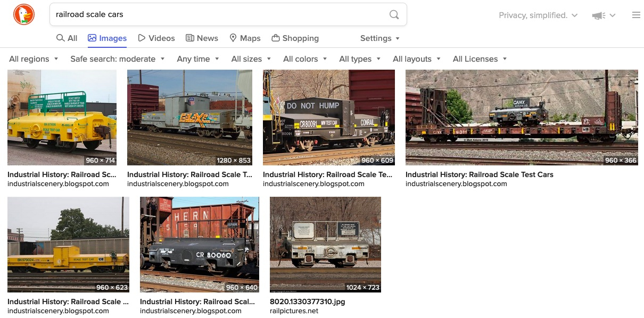Image resolution: width=644 pixels, height=318 pixels.
Task: Expand the All Licenses dropdown
Action: pos(480,59)
